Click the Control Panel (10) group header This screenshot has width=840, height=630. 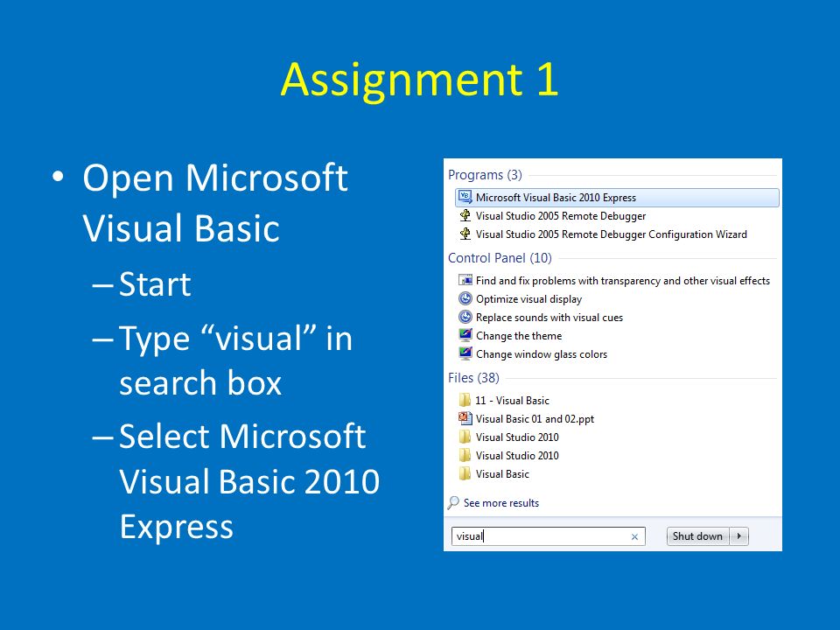[x=500, y=257]
